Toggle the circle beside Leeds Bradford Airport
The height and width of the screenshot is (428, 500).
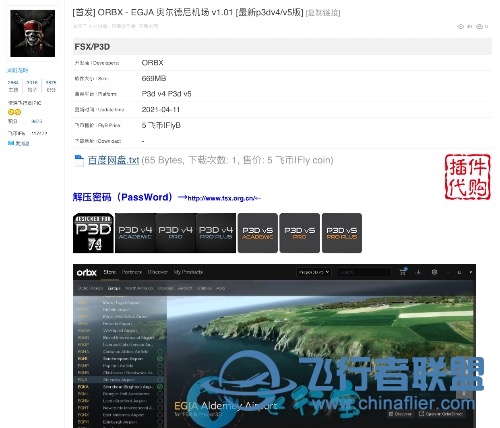[x=160, y=401]
